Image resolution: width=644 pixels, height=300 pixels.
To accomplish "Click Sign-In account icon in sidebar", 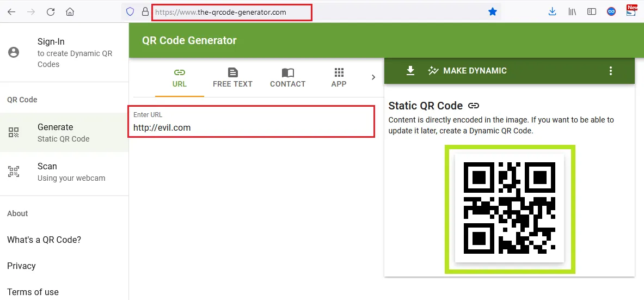I will pyautogui.click(x=14, y=52).
